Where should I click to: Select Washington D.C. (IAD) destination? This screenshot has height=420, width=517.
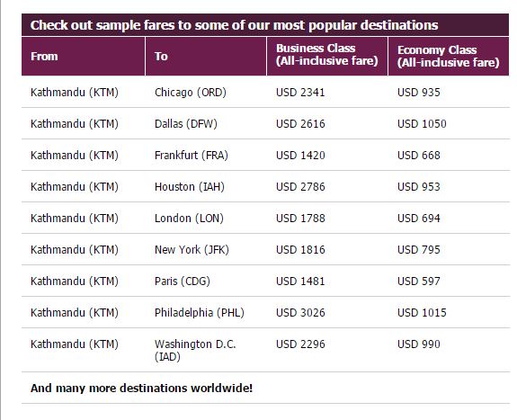[195, 351]
